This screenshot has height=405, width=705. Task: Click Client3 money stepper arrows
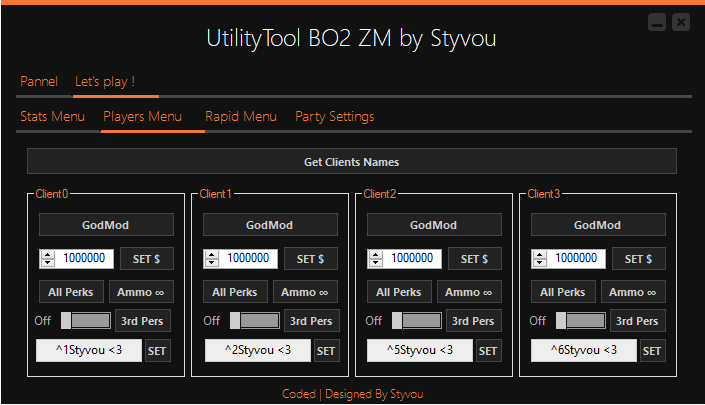[x=540, y=258]
